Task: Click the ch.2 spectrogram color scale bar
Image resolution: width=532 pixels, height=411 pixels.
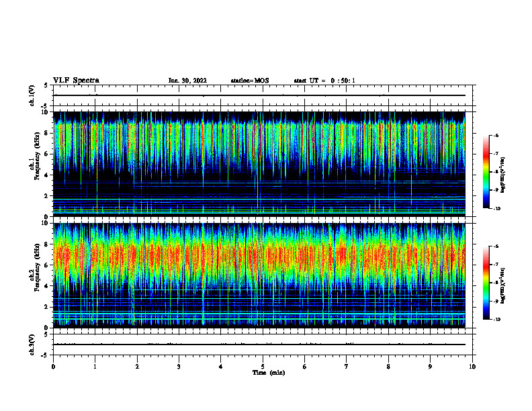Action: point(486,283)
